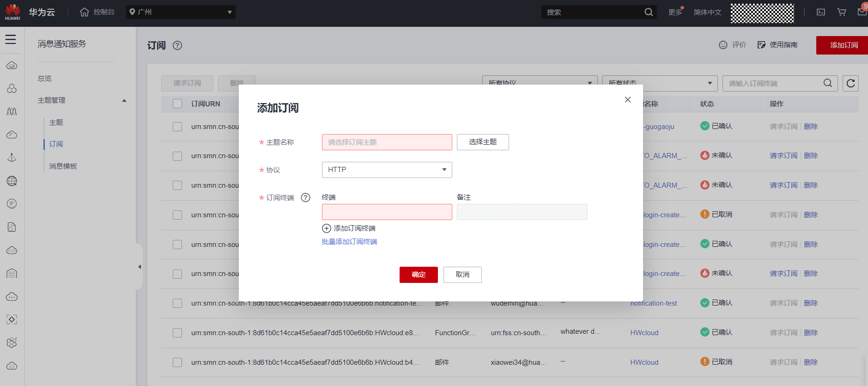Go to 总览 in side menu
The image size is (868, 386).
click(x=45, y=79)
